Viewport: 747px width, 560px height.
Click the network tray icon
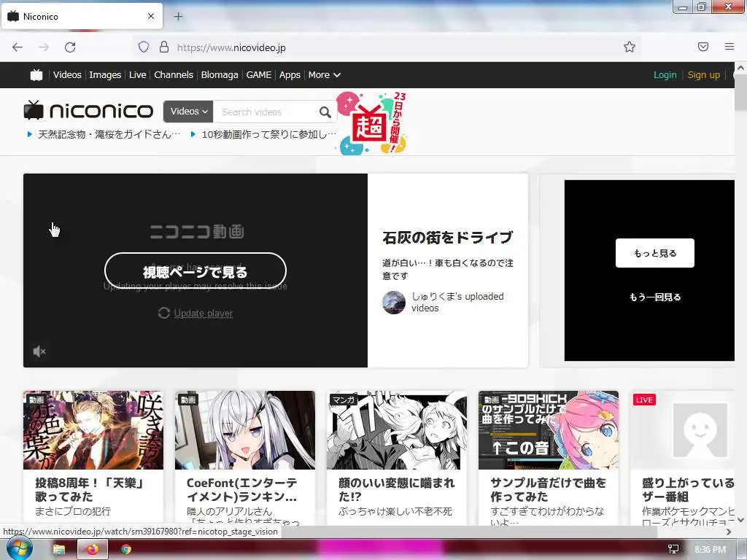pos(673,549)
